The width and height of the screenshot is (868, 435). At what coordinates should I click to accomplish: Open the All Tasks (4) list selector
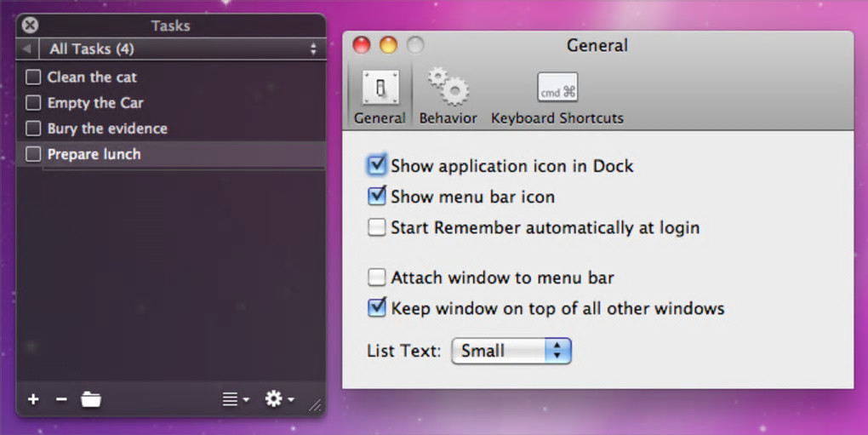pyautogui.click(x=183, y=49)
